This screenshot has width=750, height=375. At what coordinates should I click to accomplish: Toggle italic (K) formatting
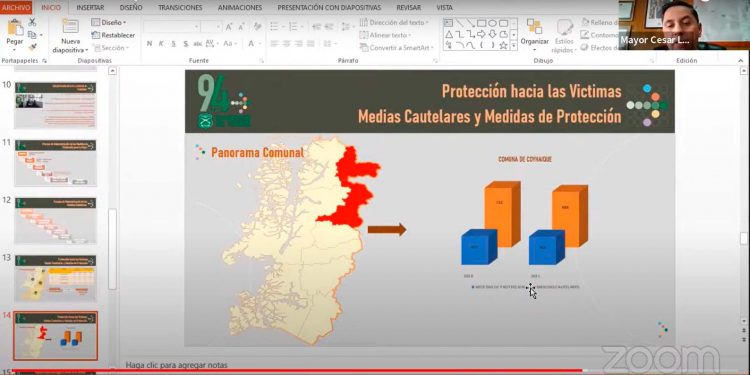coord(161,44)
